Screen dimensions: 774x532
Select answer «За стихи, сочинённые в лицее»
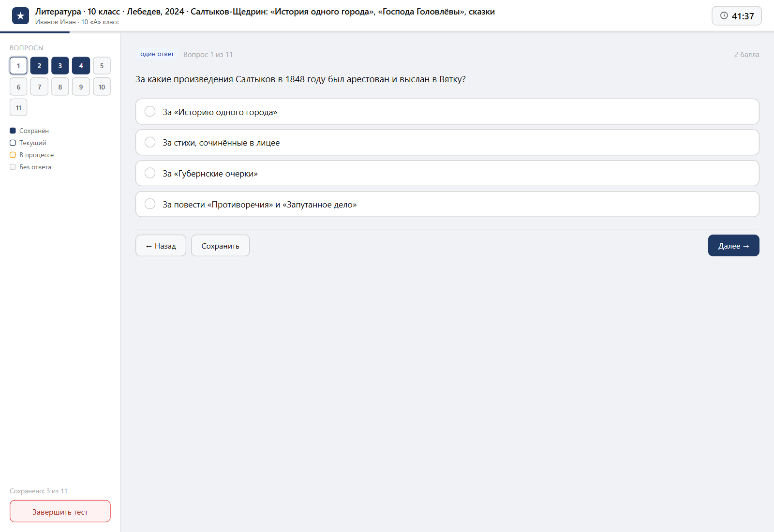click(447, 143)
